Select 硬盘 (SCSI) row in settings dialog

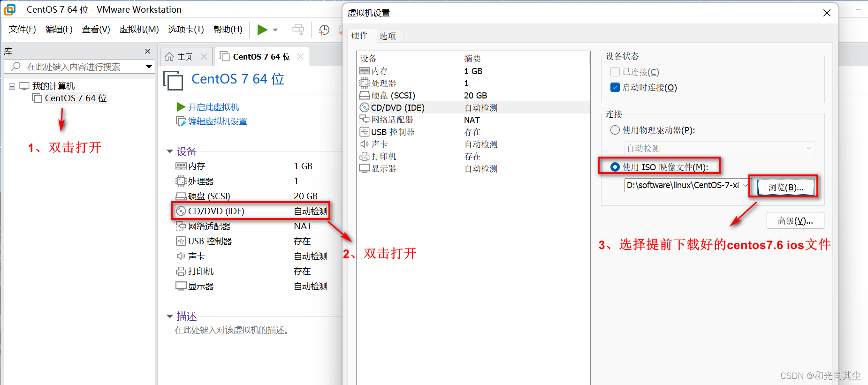[x=473, y=95]
